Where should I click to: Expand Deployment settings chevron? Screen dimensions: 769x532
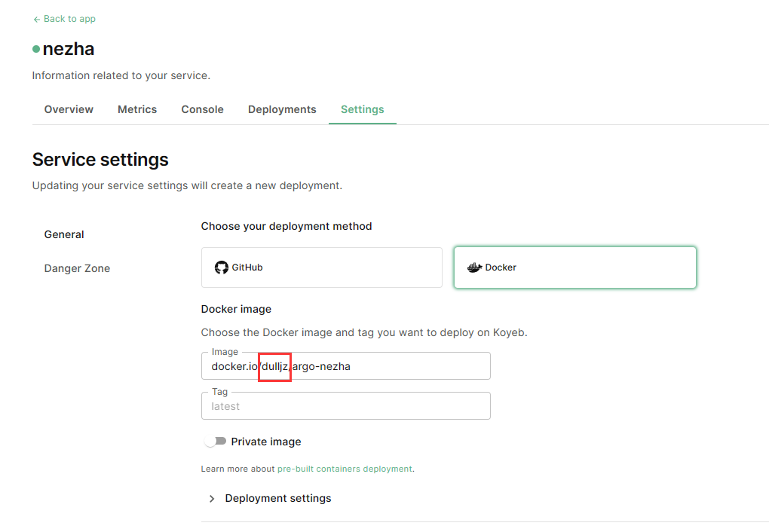tap(212, 499)
